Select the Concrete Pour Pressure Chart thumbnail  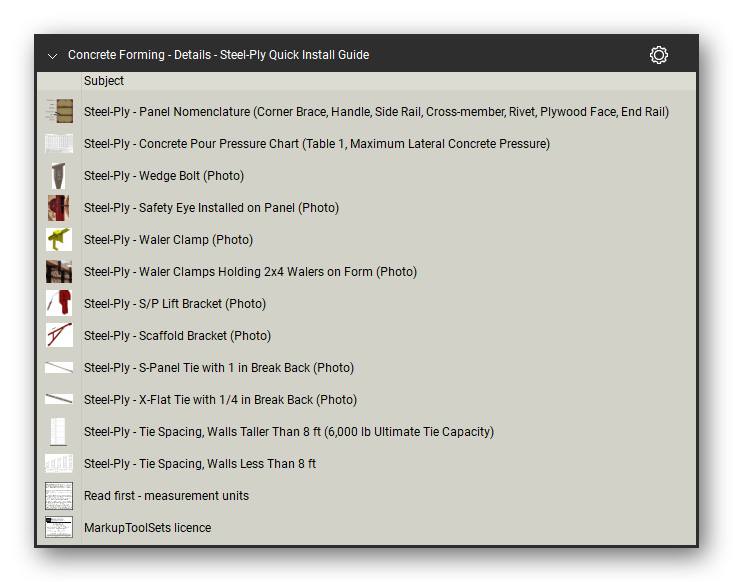click(x=59, y=144)
